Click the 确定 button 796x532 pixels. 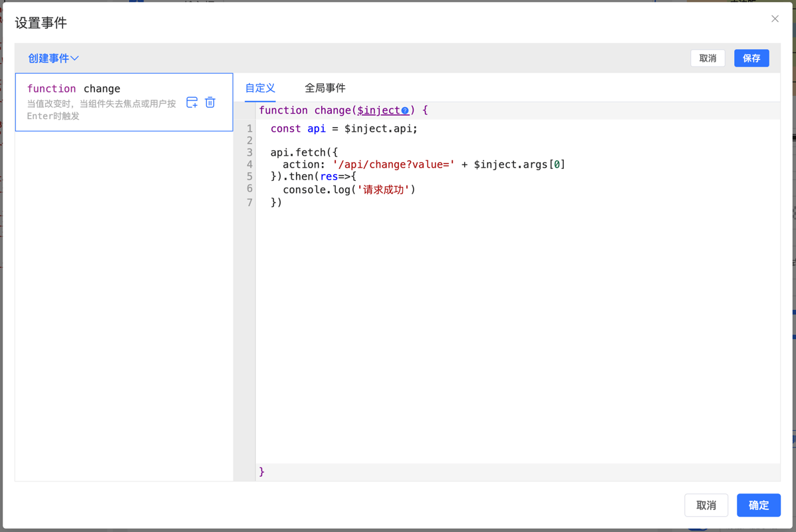pyautogui.click(x=759, y=505)
